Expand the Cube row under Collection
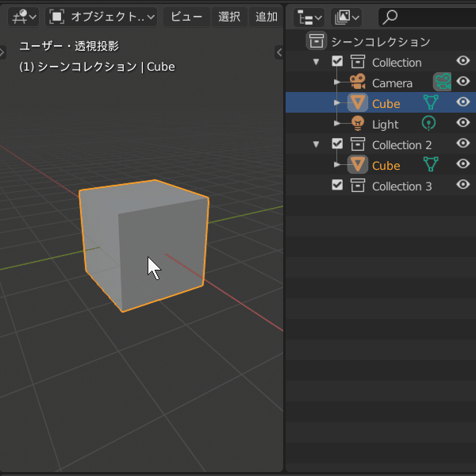The height and width of the screenshot is (476, 476). [336, 102]
